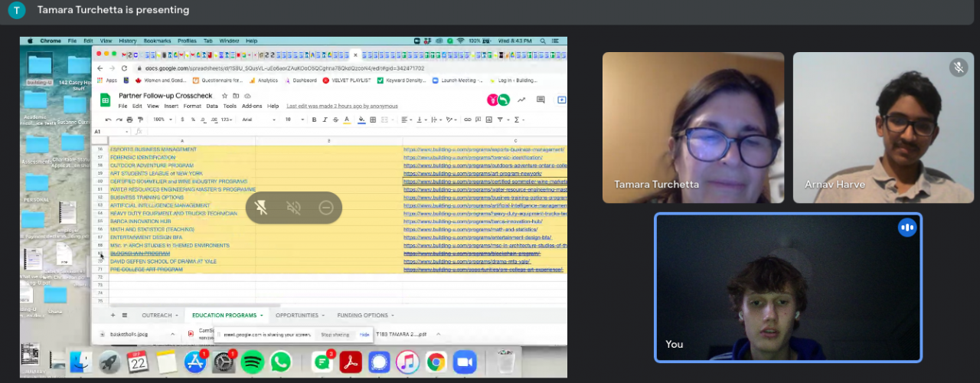Open the Arial font dropdown

click(257, 119)
